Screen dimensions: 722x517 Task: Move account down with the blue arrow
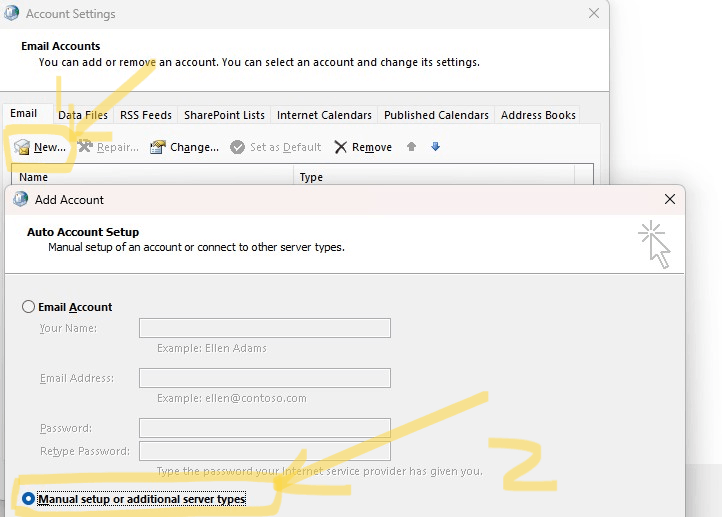(x=435, y=147)
